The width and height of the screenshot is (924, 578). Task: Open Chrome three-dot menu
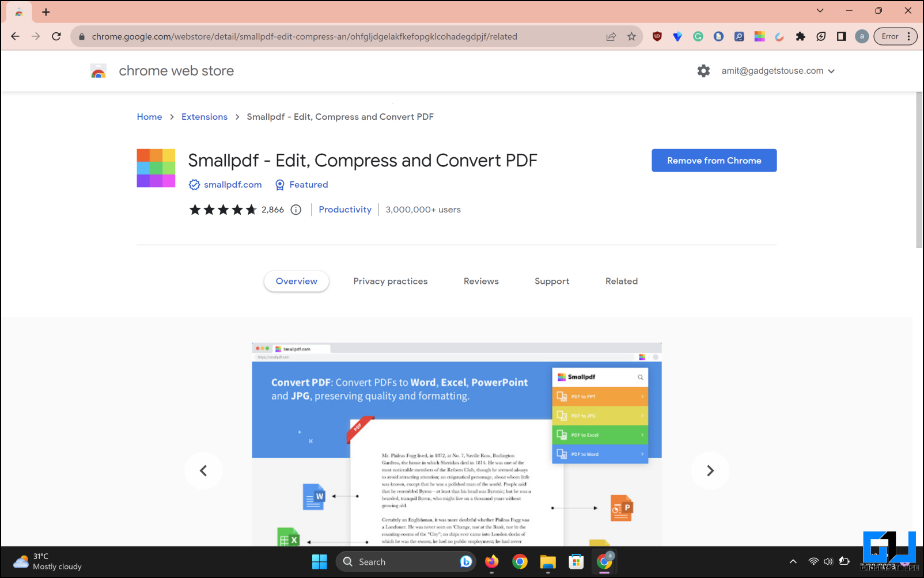(909, 36)
